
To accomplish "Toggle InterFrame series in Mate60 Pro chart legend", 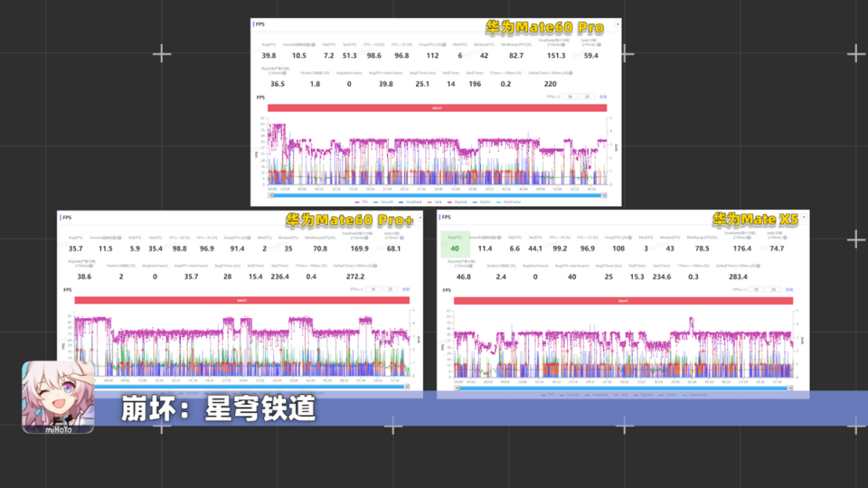I will 509,202.
